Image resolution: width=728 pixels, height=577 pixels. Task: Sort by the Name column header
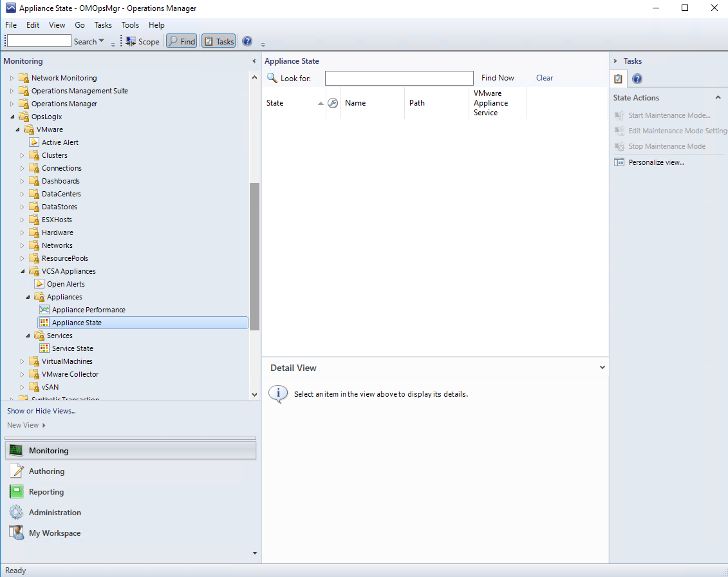372,103
